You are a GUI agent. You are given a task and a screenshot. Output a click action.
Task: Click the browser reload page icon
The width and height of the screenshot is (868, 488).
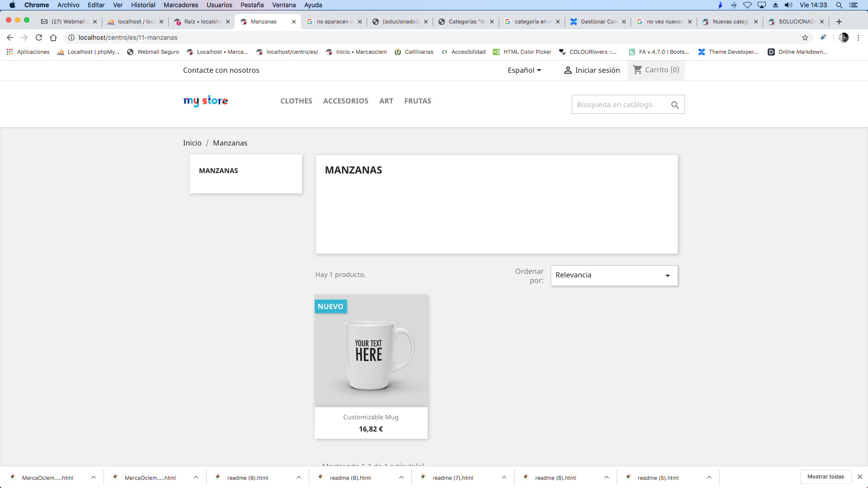point(39,38)
